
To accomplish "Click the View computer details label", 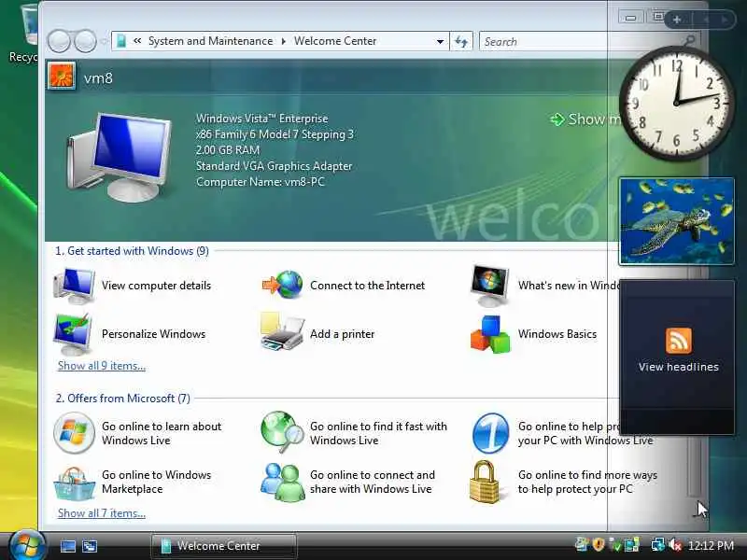I will [x=156, y=286].
